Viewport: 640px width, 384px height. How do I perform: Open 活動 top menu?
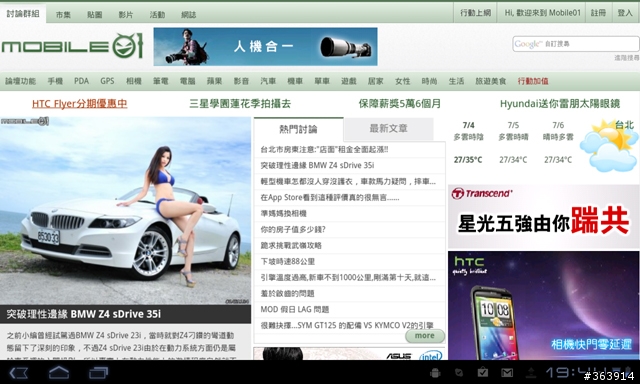pos(157,15)
